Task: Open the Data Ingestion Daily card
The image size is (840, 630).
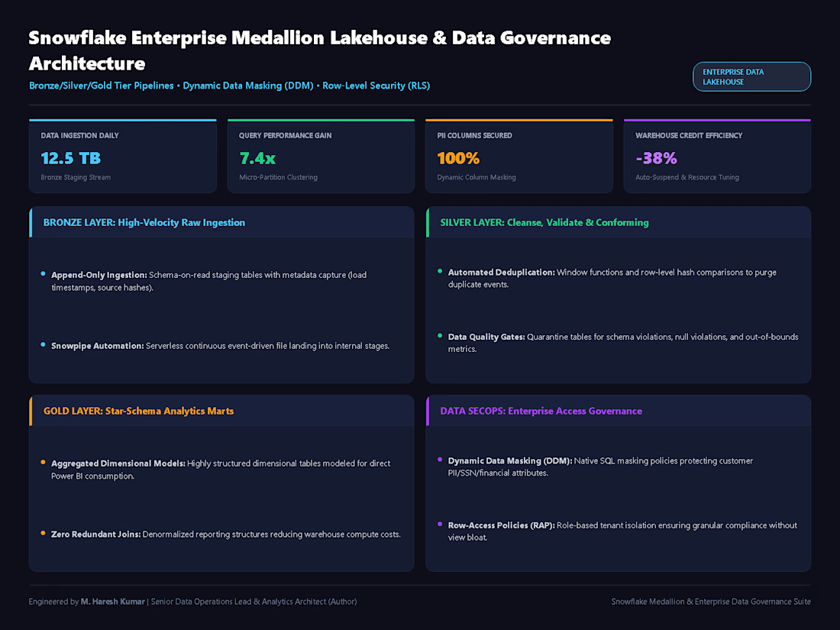Action: click(123, 156)
